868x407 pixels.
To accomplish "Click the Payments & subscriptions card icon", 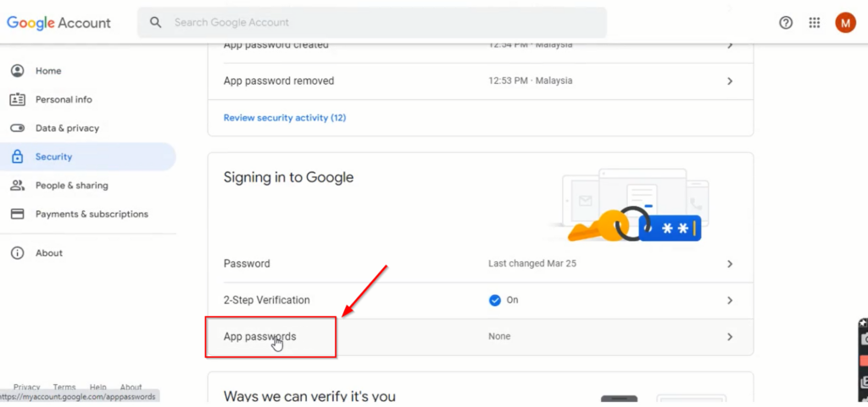I will pyautogui.click(x=18, y=214).
